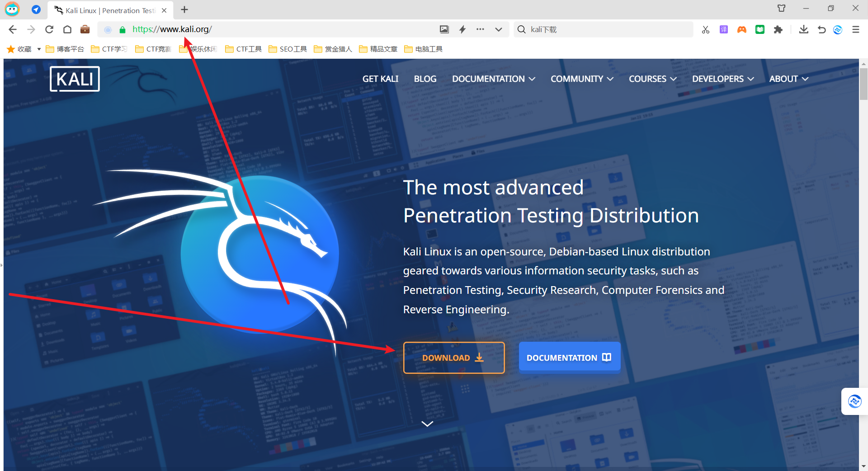Viewport: 868px width, 471px height.
Task: Close the Kali Linux tab
Action: (x=164, y=10)
